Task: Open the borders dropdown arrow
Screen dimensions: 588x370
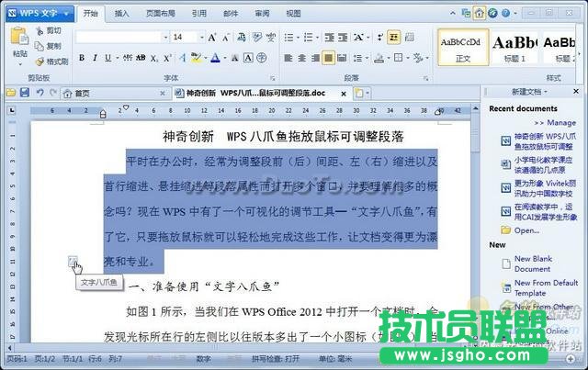Action: click(408, 58)
